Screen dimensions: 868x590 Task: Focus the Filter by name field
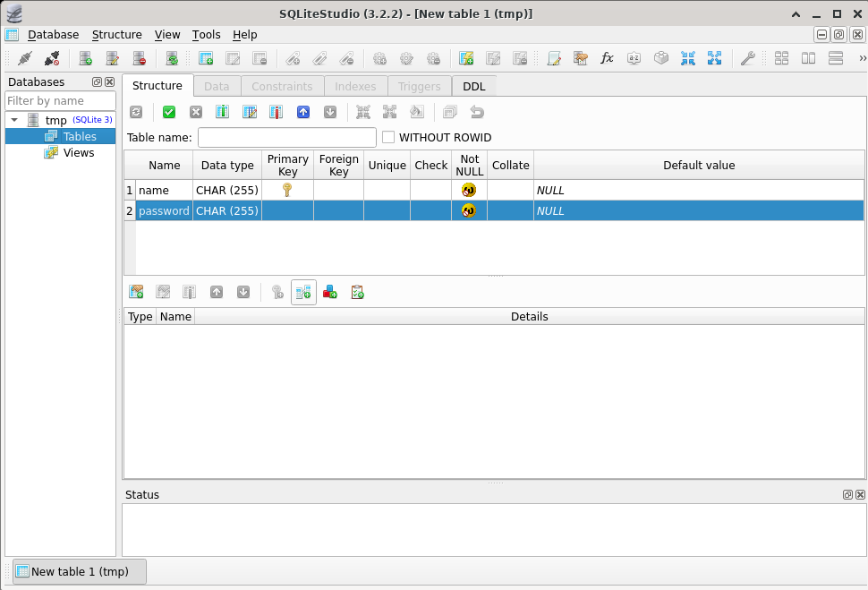coord(60,101)
